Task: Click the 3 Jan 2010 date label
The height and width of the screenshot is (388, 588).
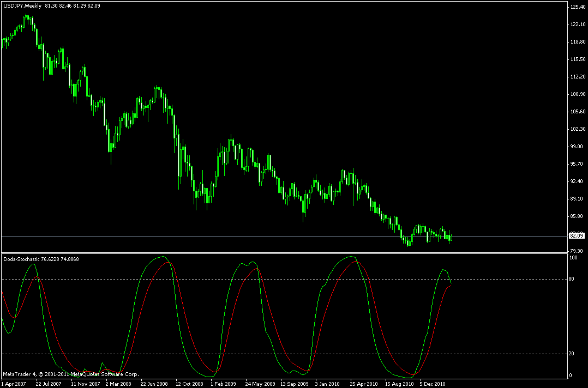Action: pyautogui.click(x=328, y=384)
